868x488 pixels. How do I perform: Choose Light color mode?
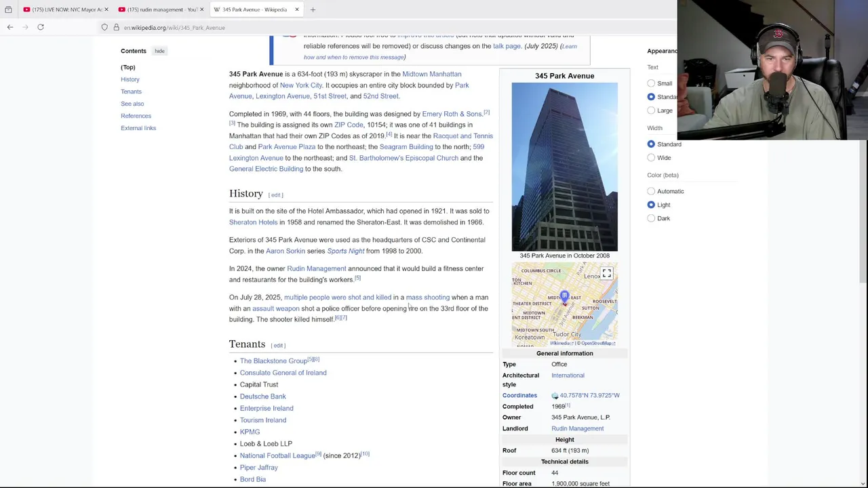point(651,205)
